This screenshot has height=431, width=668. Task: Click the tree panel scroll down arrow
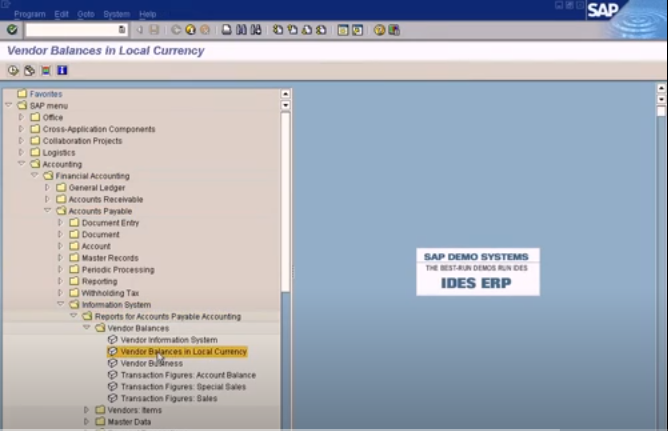pos(285,105)
